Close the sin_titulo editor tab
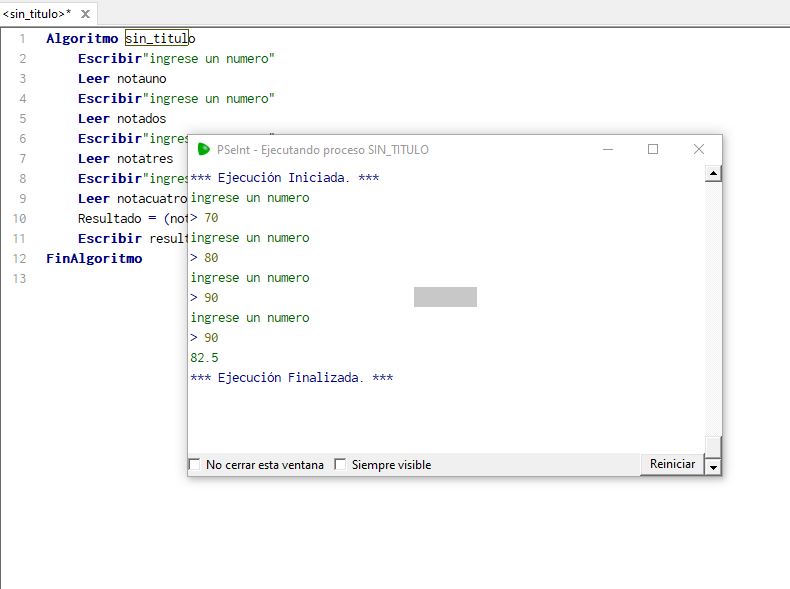The image size is (790, 589). (x=85, y=14)
